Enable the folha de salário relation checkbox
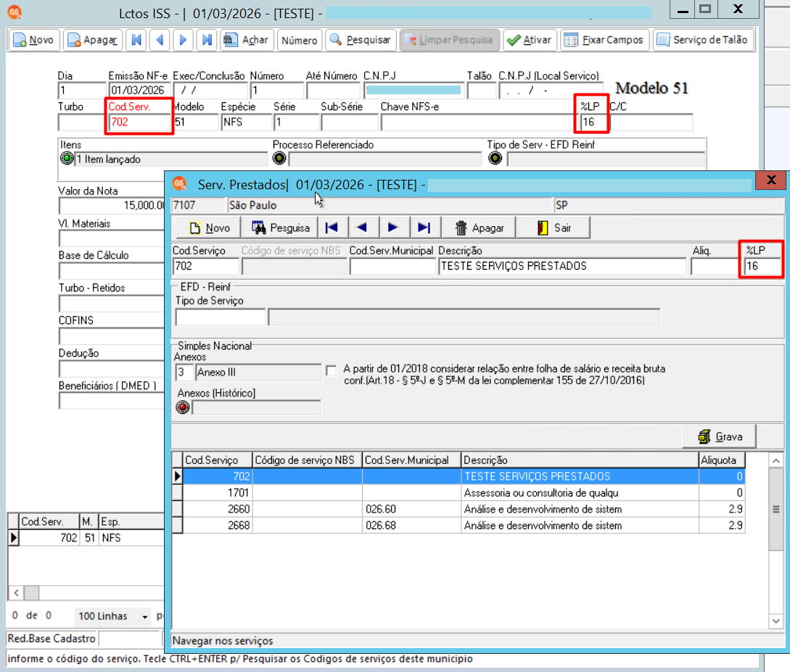Screen dimensions: 790x672 331,371
